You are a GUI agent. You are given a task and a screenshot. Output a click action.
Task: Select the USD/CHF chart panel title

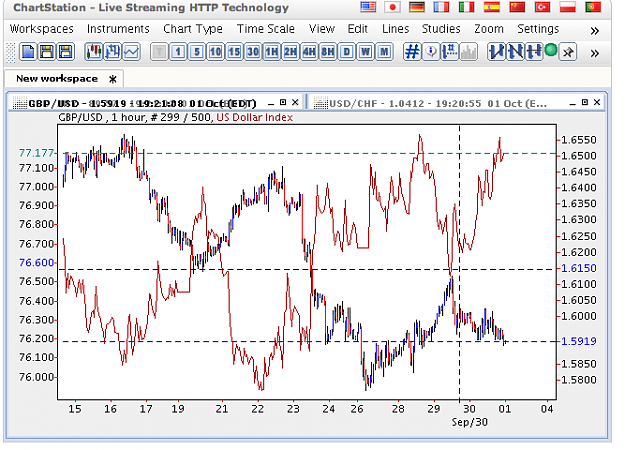438,104
